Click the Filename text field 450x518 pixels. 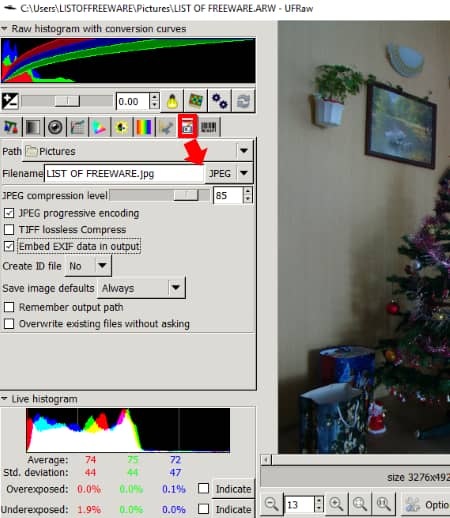[124, 173]
